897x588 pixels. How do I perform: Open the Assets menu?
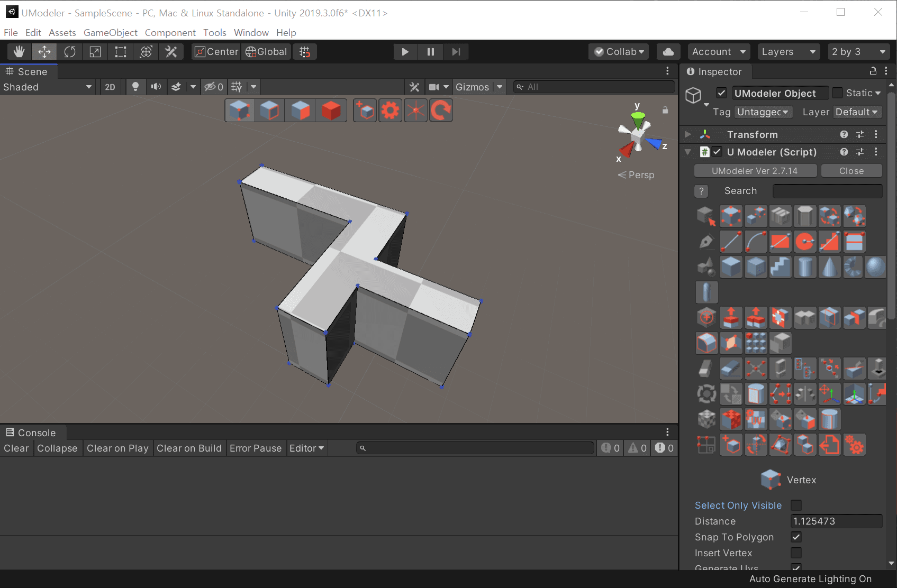point(62,32)
